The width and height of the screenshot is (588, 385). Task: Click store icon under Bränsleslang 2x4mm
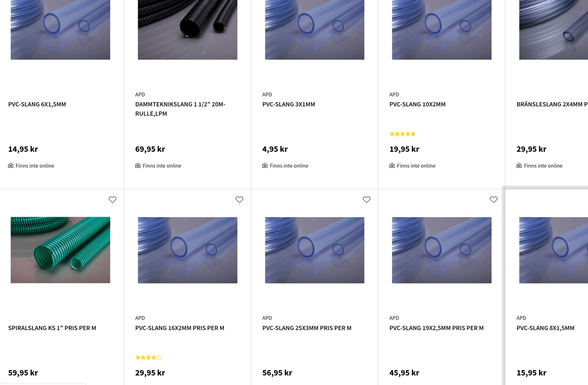click(x=519, y=166)
